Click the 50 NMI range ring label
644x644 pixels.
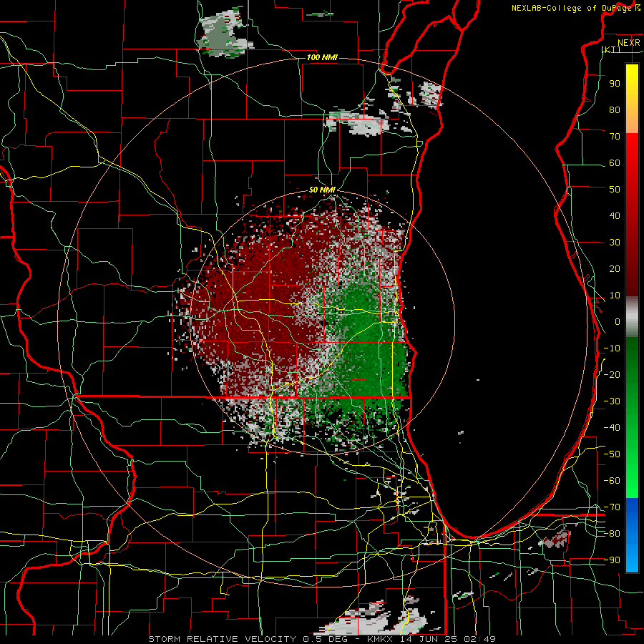point(322,190)
